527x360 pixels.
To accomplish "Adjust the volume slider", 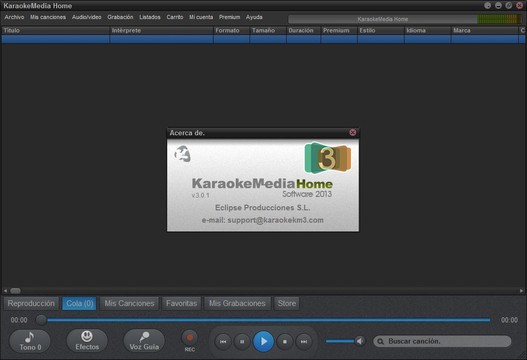I will pos(340,341).
